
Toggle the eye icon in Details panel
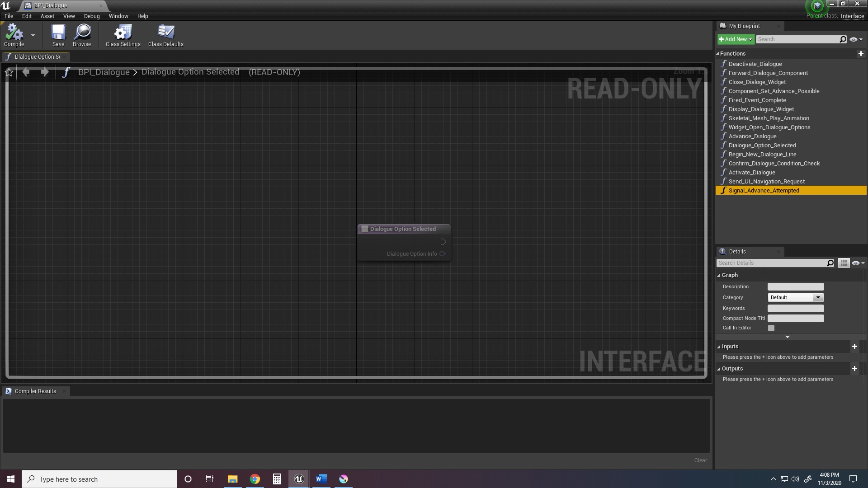click(856, 263)
